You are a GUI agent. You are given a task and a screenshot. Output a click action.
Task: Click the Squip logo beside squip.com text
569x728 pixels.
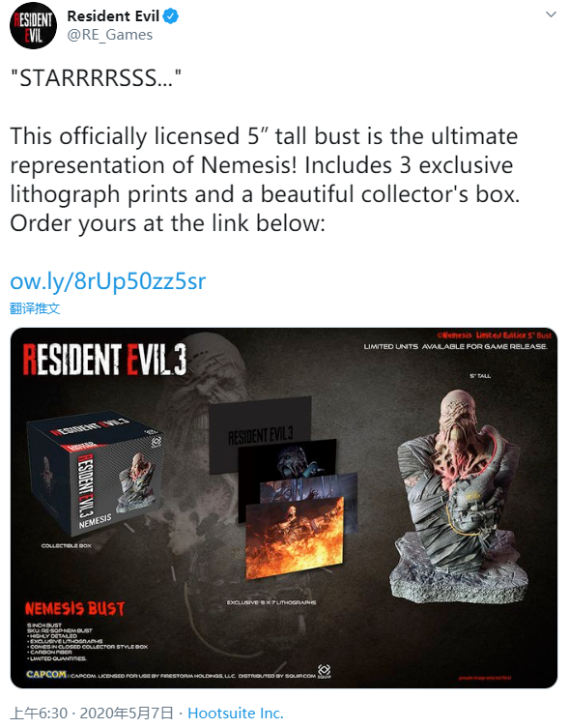tap(324, 670)
